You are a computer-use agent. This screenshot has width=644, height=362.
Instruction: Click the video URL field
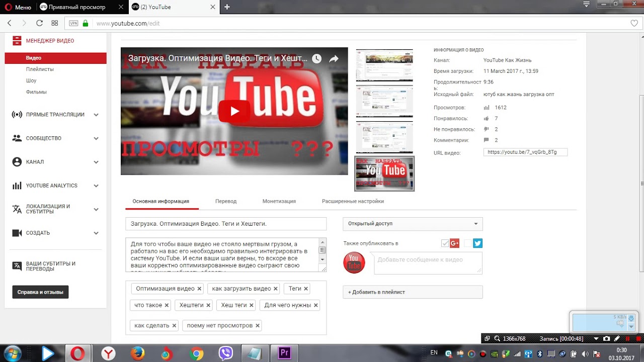[x=525, y=152]
